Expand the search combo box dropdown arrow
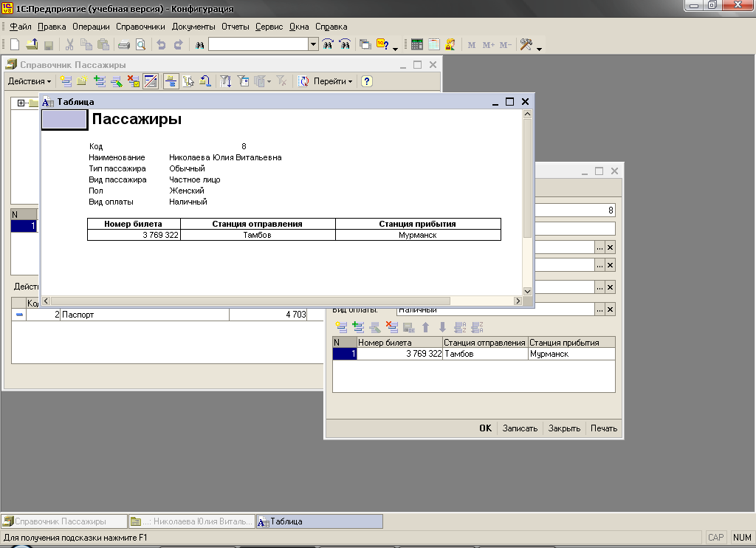 (313, 45)
